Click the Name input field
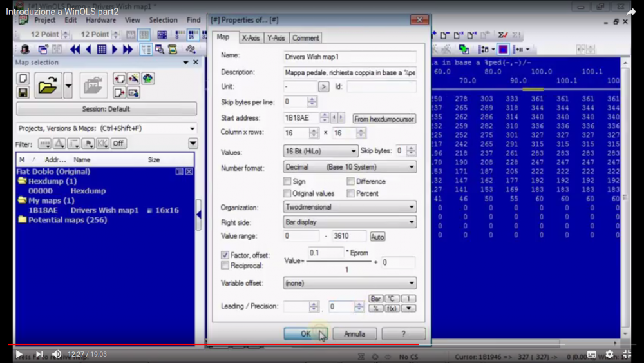Viewport: 644px width, 363px height. (350, 57)
